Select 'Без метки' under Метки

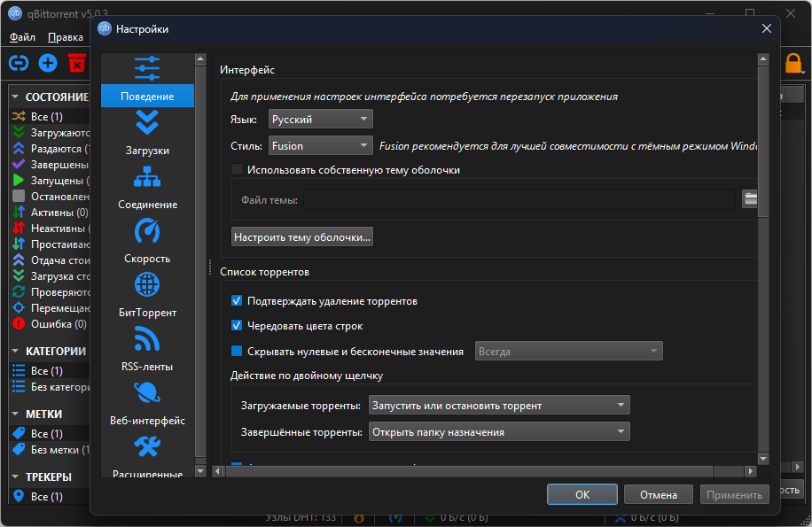click(50, 450)
